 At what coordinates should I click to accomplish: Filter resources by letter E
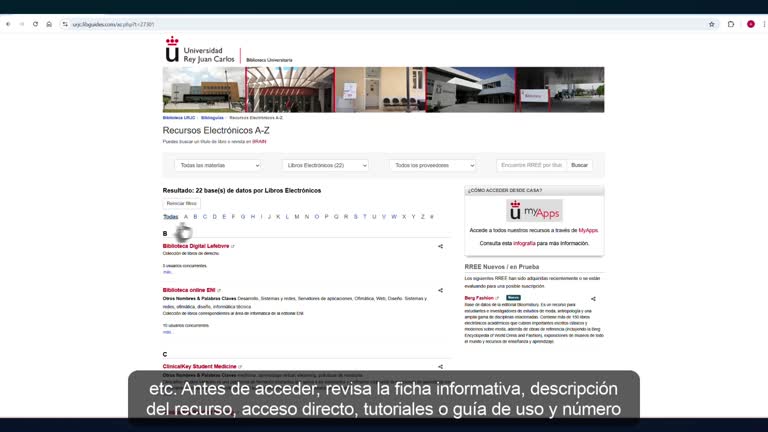coord(224,217)
